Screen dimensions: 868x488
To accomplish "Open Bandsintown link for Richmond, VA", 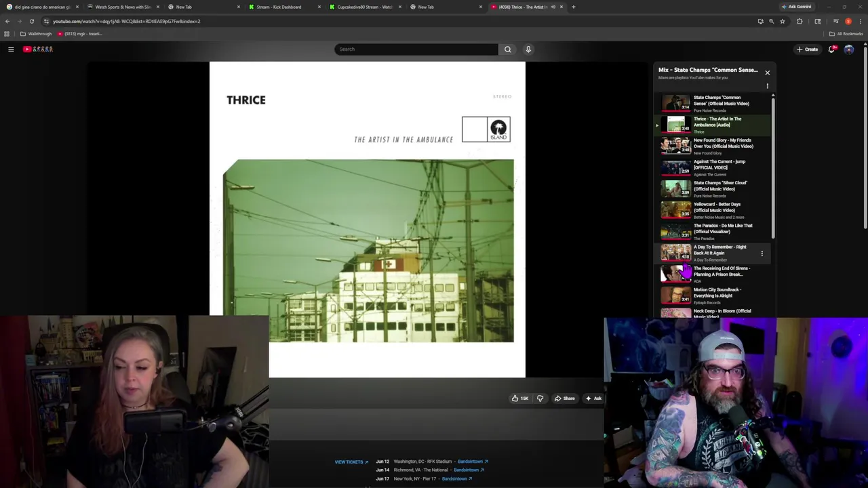I will point(469,470).
